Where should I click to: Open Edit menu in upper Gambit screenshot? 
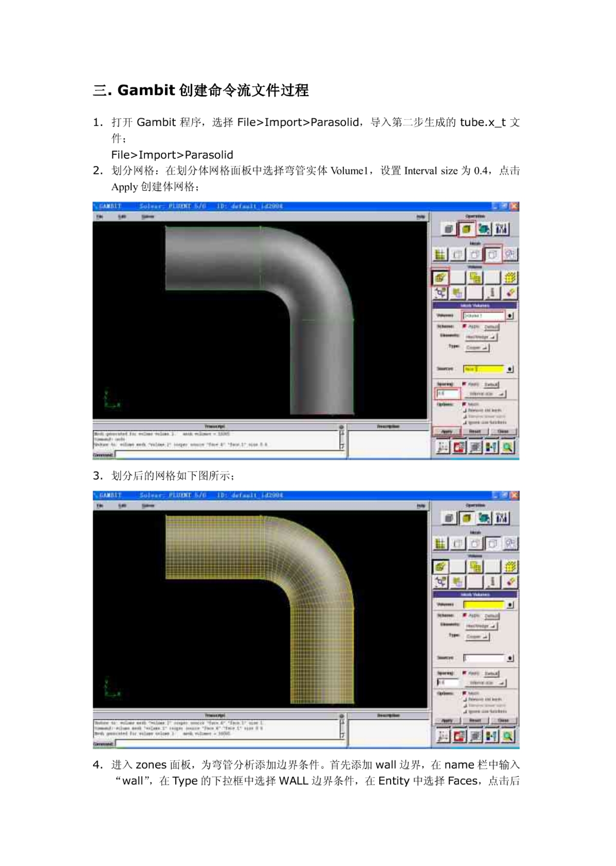click(122, 217)
